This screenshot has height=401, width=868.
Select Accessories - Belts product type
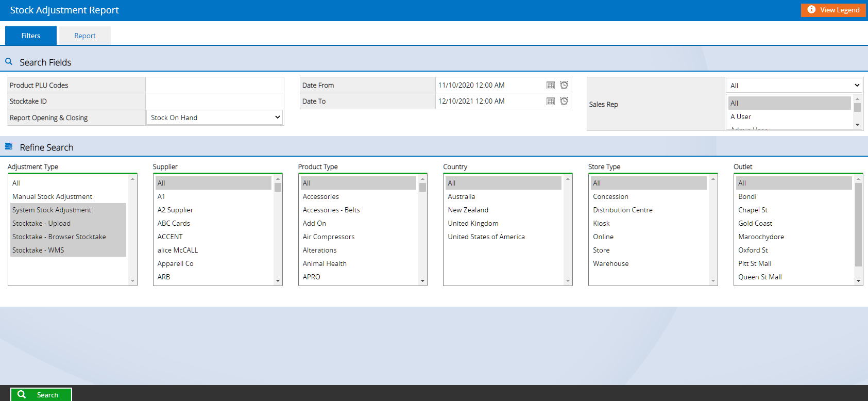tap(359, 210)
